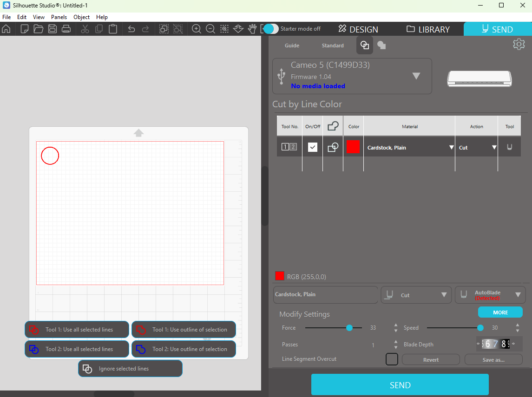The height and width of the screenshot is (397, 532).
Task: Select the hand pan tool
Action: [x=252, y=29]
